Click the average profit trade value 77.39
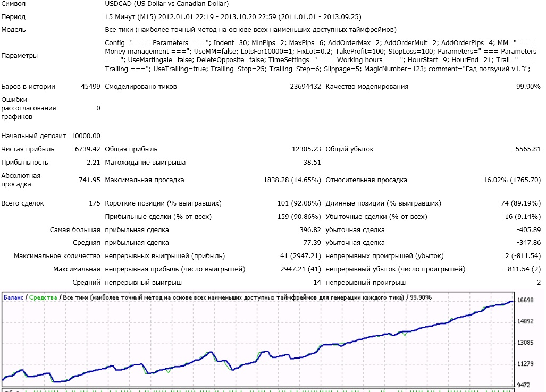The width and height of the screenshot is (546, 392). pos(312,243)
